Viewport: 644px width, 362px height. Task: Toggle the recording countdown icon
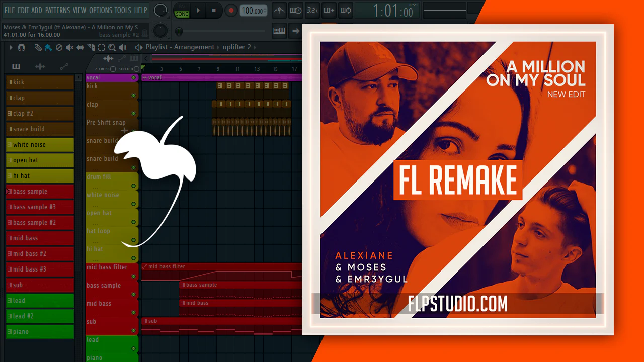pos(312,10)
